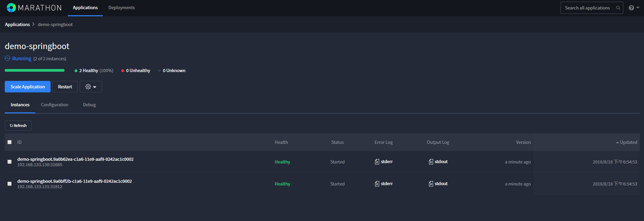The width and height of the screenshot is (644, 221).
Task: Open the Deployments page
Action: coord(121,8)
